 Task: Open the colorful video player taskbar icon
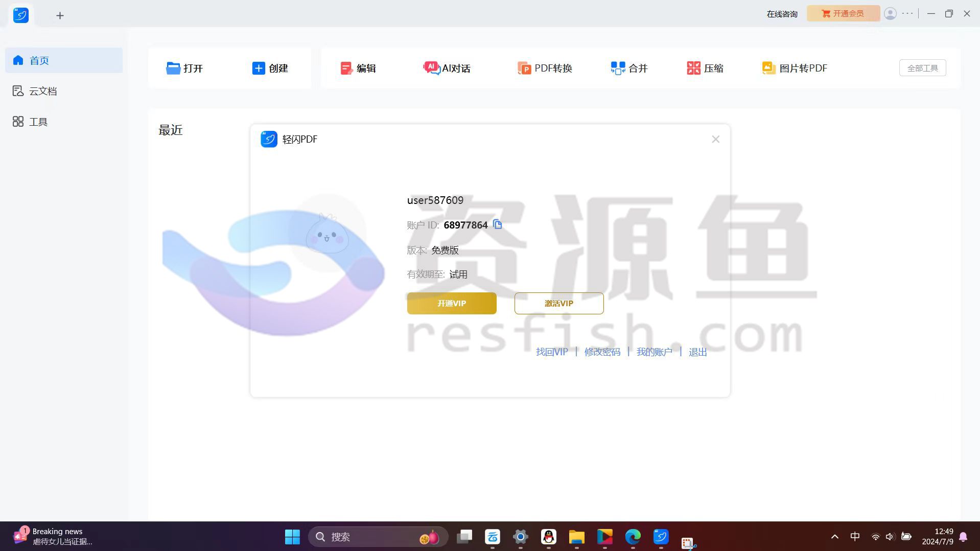coord(605,537)
